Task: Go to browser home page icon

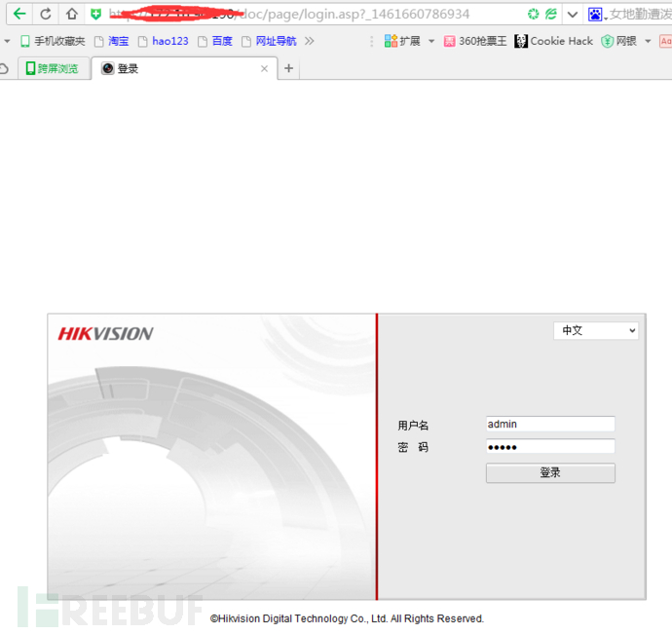Action: click(71, 15)
